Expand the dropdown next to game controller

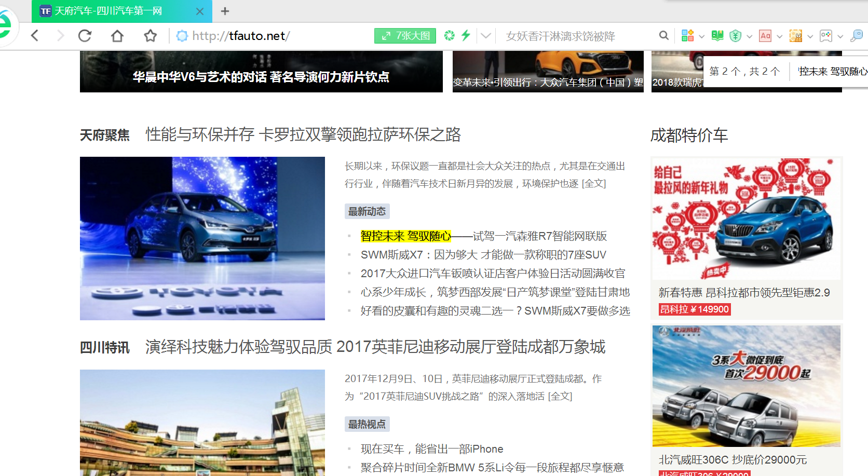pyautogui.click(x=840, y=36)
